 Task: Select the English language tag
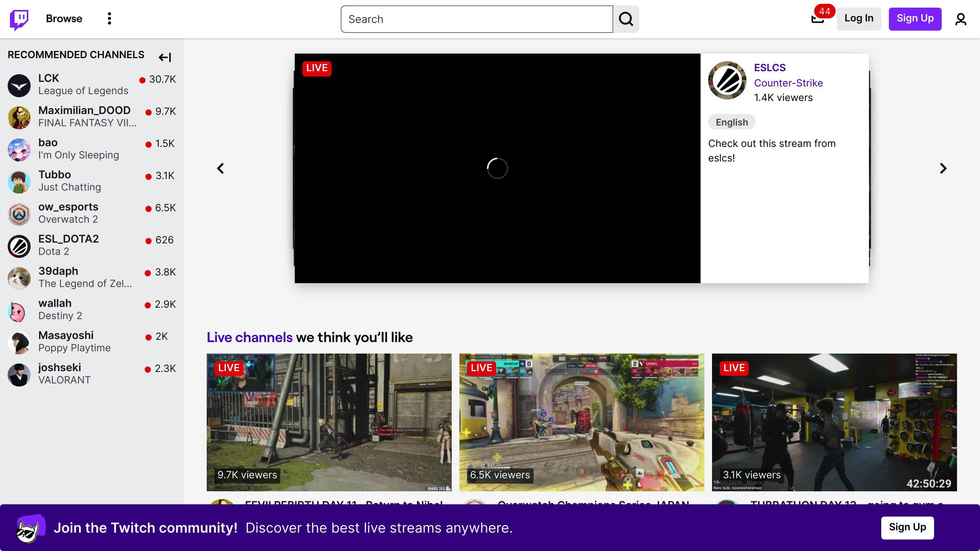(732, 122)
